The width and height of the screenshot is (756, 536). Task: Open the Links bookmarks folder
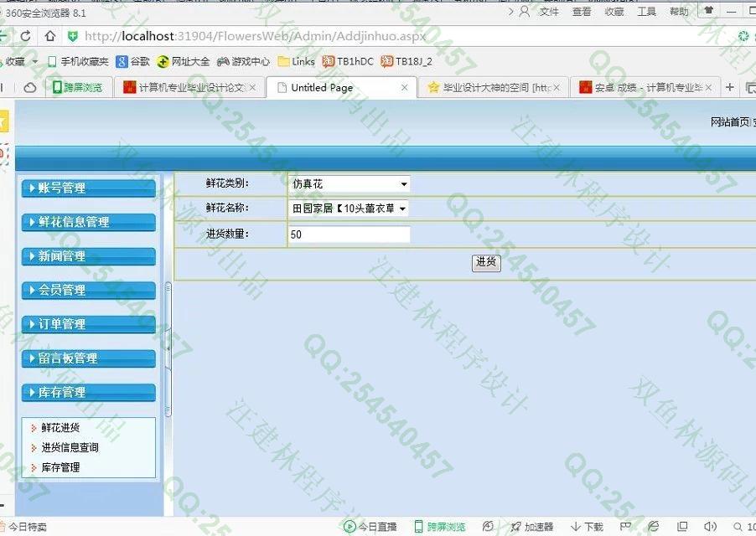(296, 61)
